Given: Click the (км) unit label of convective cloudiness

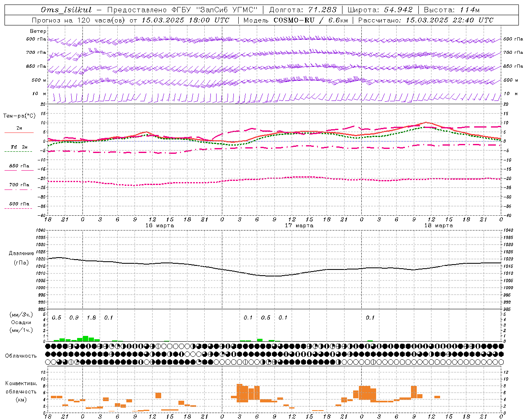Looking at the screenshot, I should point(21,399).
